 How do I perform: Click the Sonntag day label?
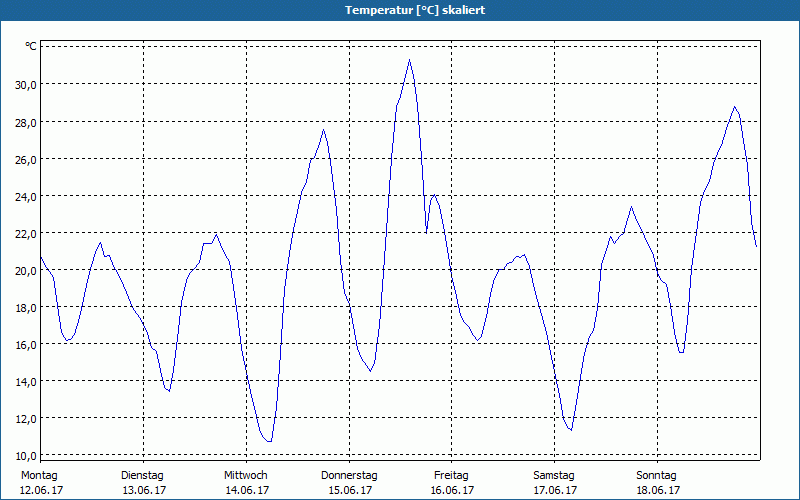click(x=656, y=475)
